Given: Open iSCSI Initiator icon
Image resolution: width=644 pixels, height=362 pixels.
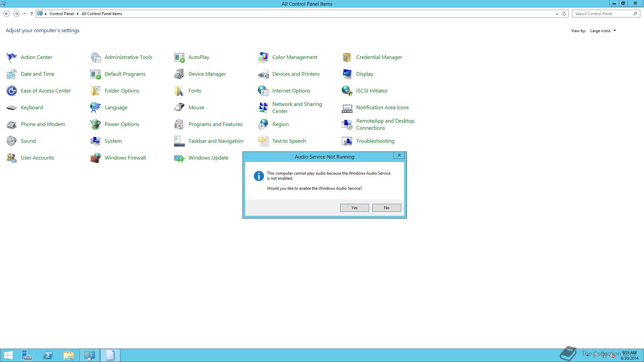Looking at the screenshot, I should (347, 91).
